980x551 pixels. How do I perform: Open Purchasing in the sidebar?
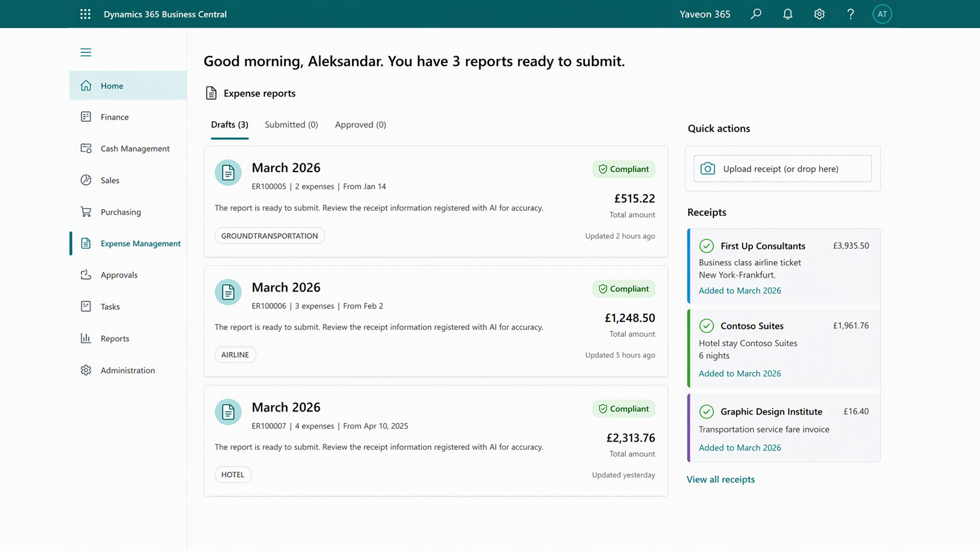[x=128, y=212]
